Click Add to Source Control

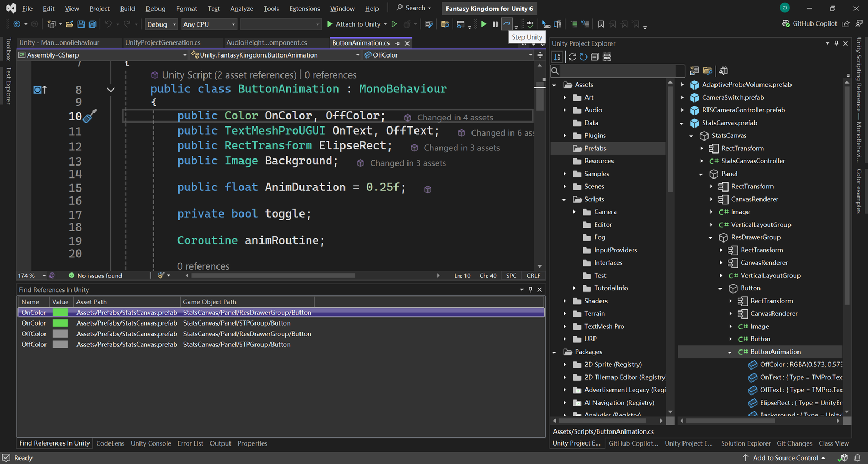(785, 458)
